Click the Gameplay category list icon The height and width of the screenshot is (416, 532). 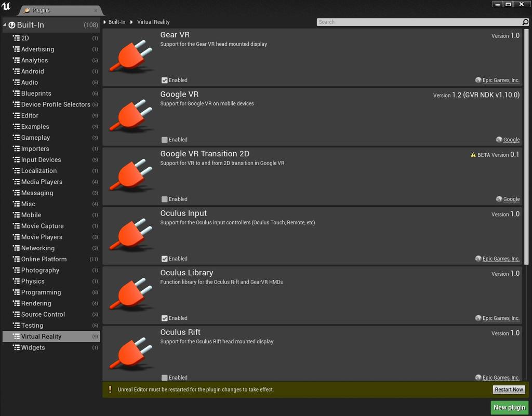point(16,138)
